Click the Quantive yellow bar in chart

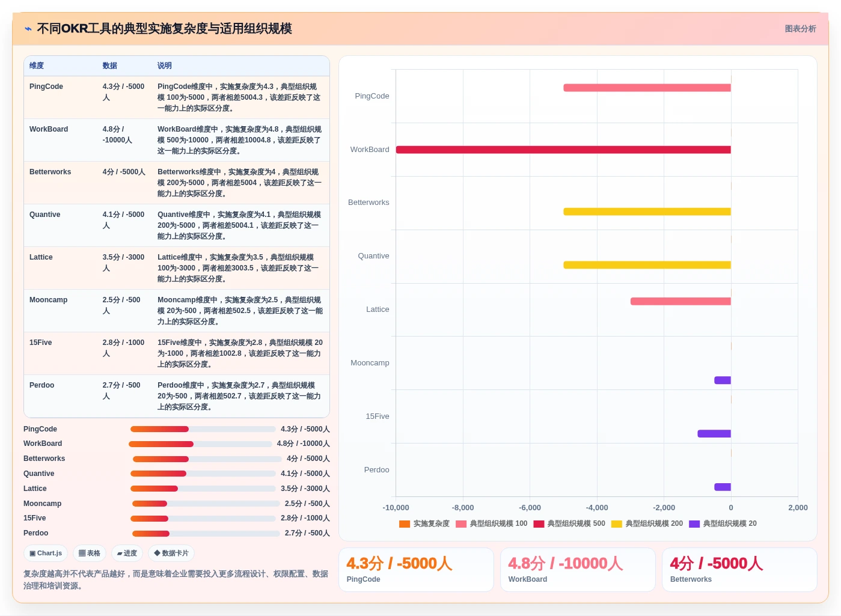coord(647,265)
